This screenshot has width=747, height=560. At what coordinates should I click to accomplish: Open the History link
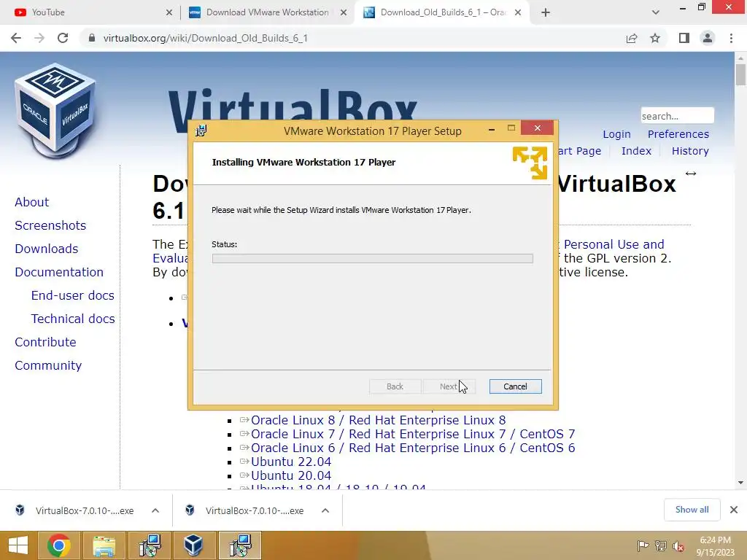click(x=690, y=151)
